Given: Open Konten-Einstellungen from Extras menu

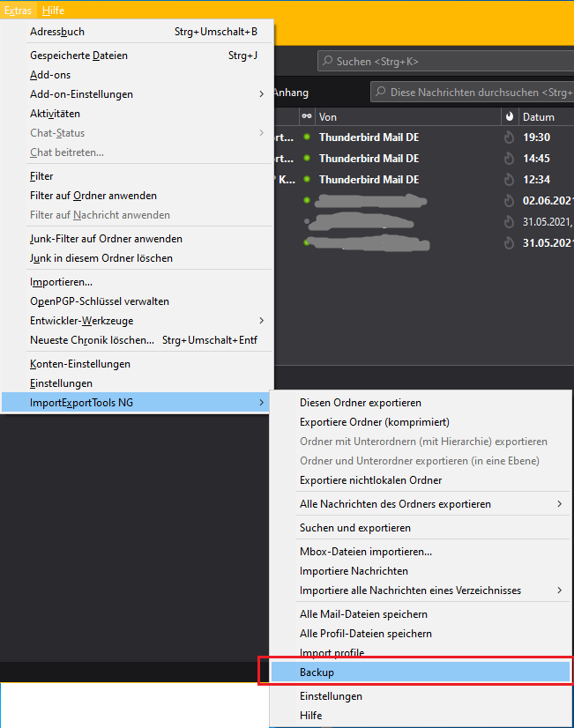Looking at the screenshot, I should (80, 364).
